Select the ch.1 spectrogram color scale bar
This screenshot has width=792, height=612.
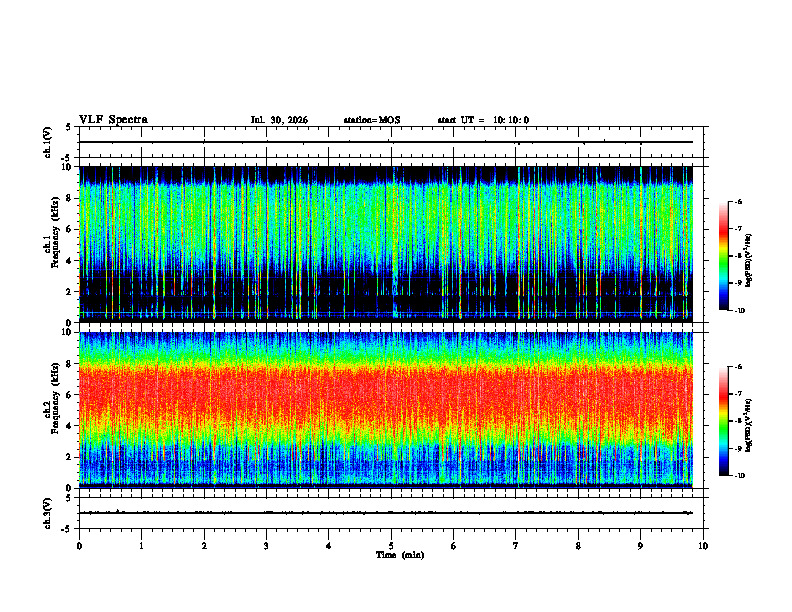coord(723,256)
